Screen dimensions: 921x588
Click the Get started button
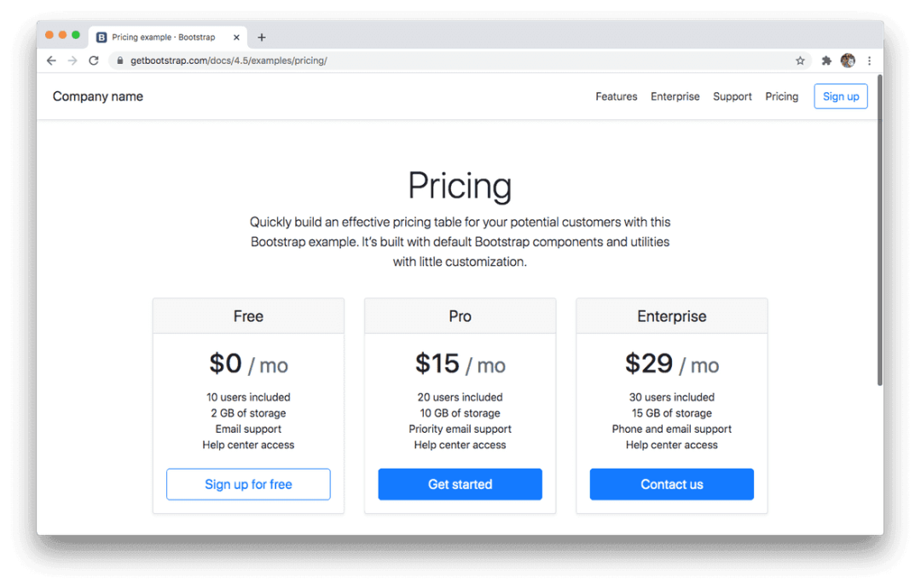coord(460,484)
